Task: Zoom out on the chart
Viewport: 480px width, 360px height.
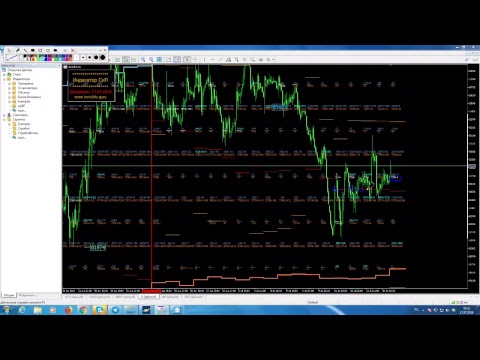Action: pos(151,59)
